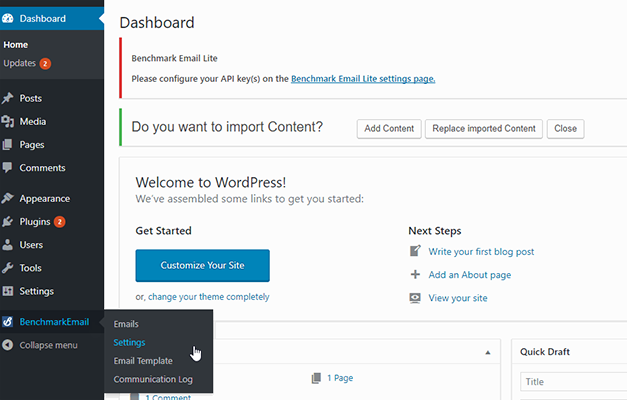
Task: Click the Pages icon in sidebar
Action: pos(8,144)
